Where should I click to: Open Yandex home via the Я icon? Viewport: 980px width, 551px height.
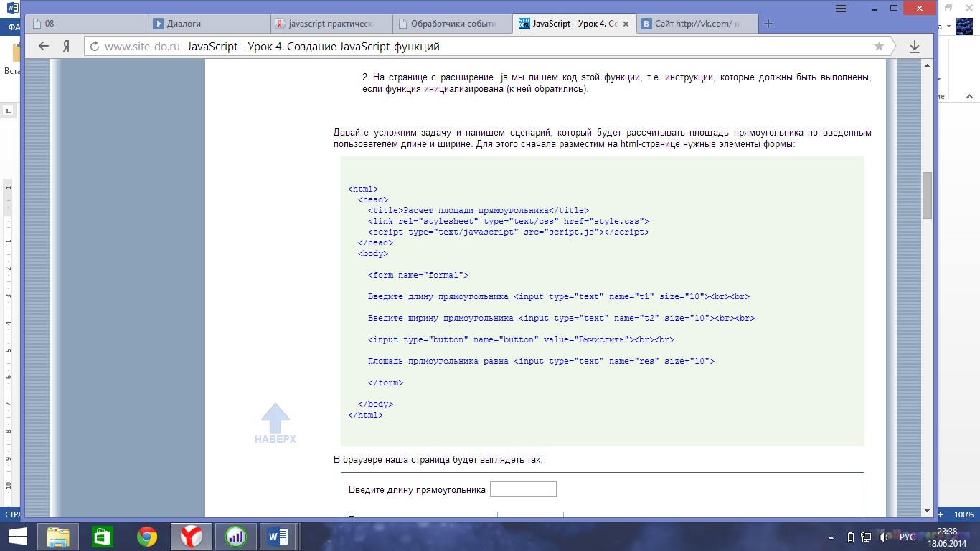click(x=66, y=46)
